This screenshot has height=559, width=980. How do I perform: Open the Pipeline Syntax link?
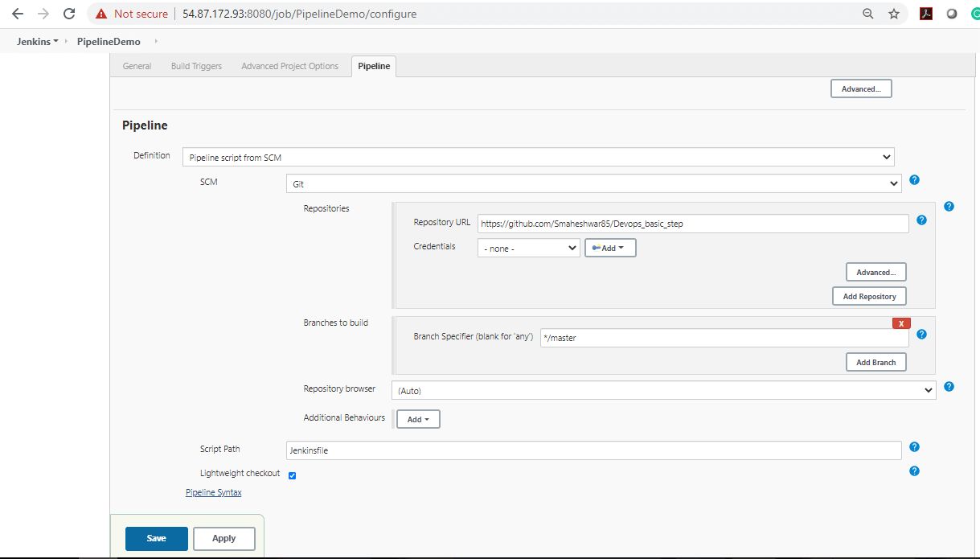pyautogui.click(x=213, y=492)
